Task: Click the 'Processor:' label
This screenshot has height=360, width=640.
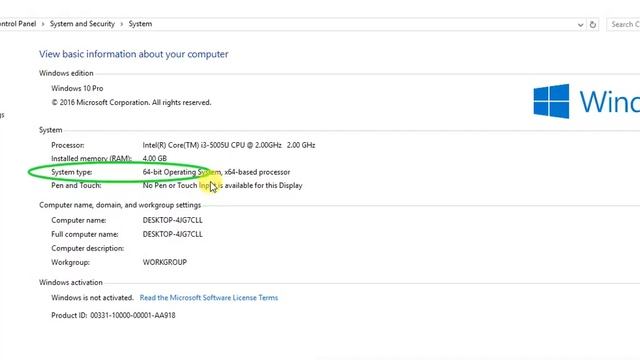Action: 68,145
